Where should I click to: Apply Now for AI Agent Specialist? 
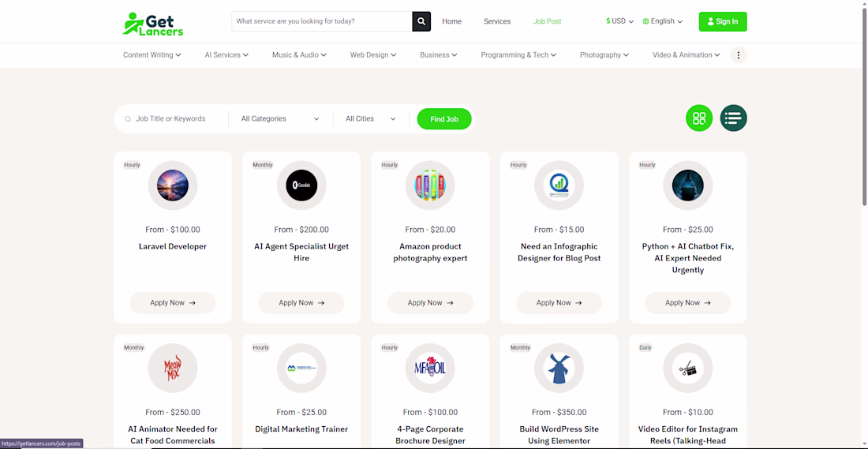[x=301, y=303]
